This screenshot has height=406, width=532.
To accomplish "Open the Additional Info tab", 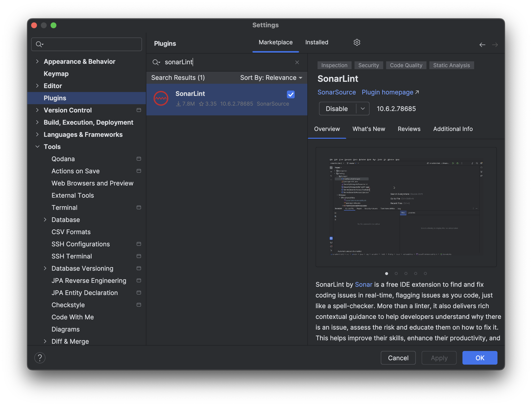I will 453,129.
